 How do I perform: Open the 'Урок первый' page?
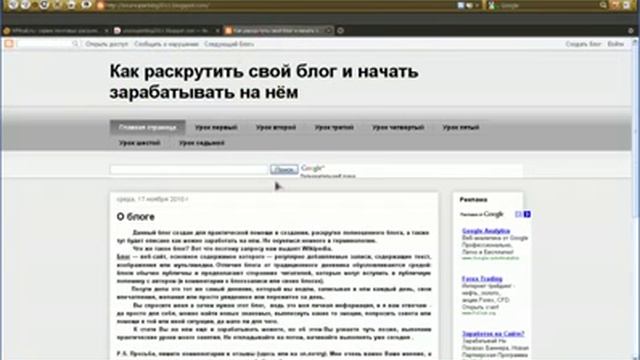click(216, 127)
